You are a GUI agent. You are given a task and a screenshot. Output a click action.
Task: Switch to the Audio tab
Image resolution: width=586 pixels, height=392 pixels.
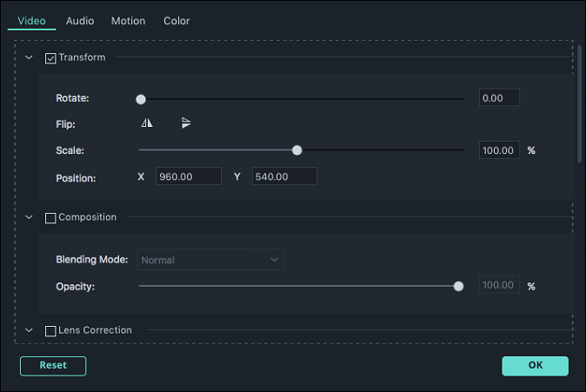click(80, 21)
